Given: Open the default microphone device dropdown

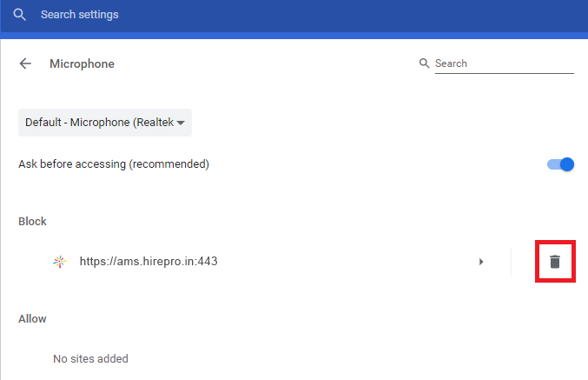Looking at the screenshot, I should (104, 123).
